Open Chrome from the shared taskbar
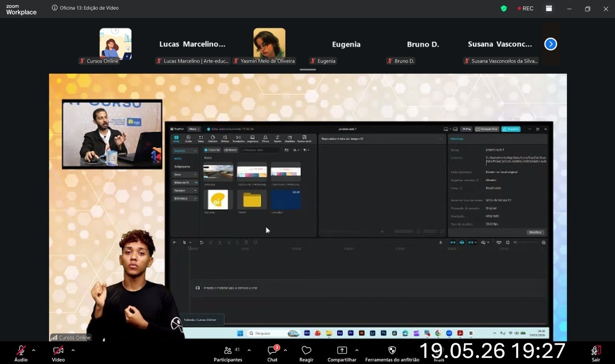615x364 pixels. 438,333
